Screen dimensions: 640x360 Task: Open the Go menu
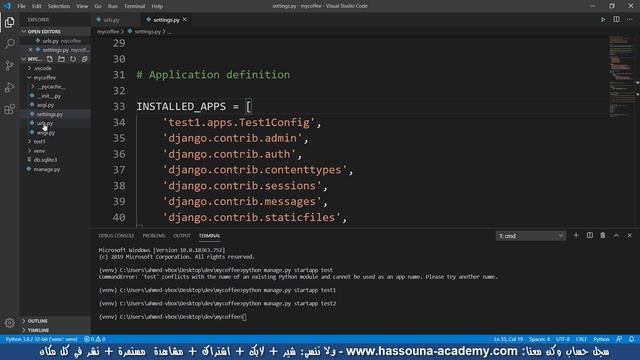click(x=98, y=6)
